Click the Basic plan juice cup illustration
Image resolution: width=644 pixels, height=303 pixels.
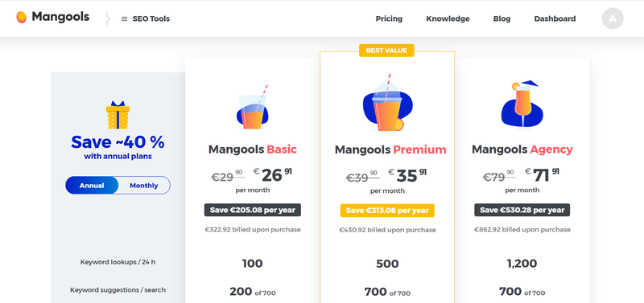pos(252,107)
